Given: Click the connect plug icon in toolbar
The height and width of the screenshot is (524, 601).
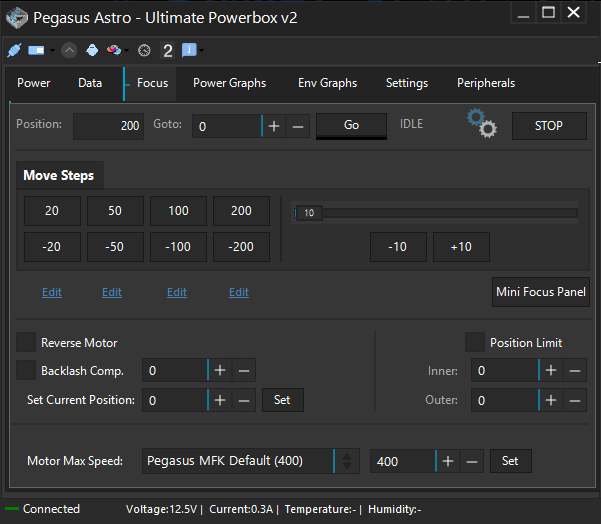Looking at the screenshot, I should (14, 50).
